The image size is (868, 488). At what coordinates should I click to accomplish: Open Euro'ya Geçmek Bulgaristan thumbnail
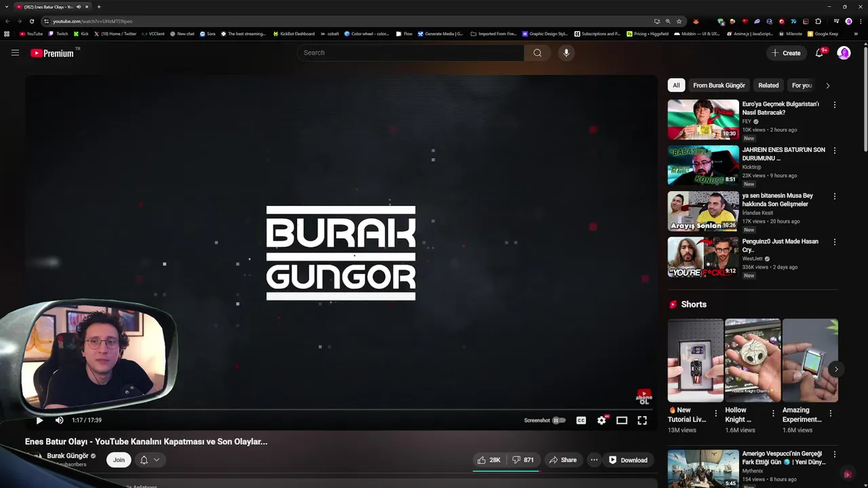coord(703,119)
